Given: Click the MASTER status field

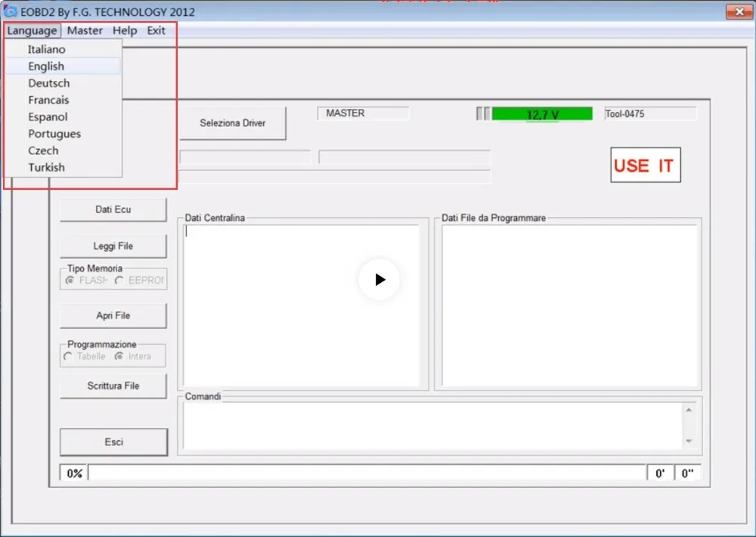Looking at the screenshot, I should coord(363,113).
